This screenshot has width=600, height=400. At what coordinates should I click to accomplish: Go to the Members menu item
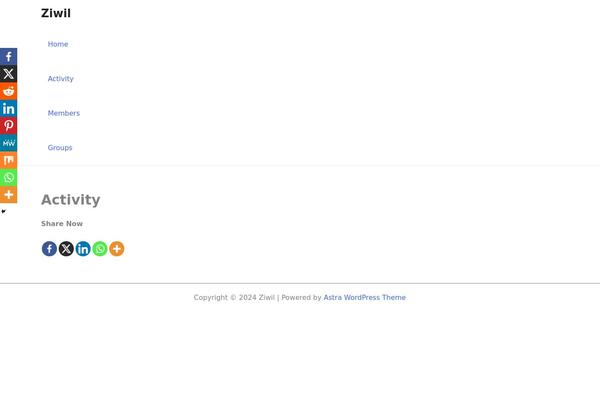[x=63, y=113]
